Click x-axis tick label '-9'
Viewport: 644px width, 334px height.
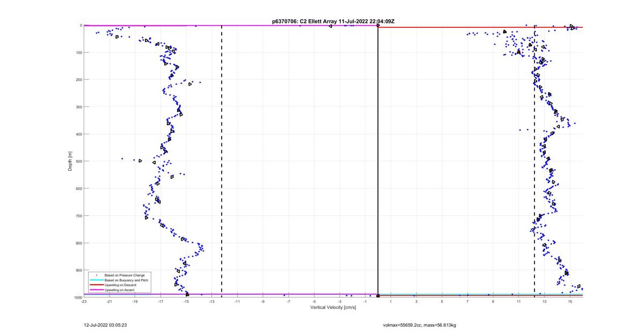(263, 302)
